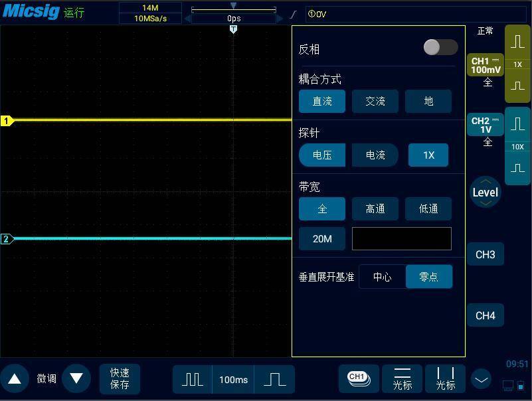Select 全 full bandwidth
Viewport: 532px width, 401px height.
click(x=322, y=208)
